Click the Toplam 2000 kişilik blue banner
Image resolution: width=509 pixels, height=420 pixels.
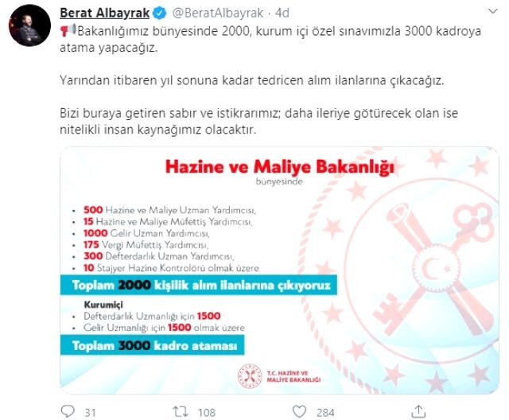199,286
